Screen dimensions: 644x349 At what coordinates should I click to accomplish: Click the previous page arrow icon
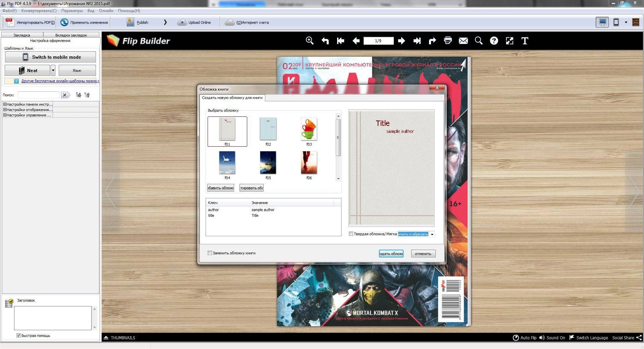(356, 41)
